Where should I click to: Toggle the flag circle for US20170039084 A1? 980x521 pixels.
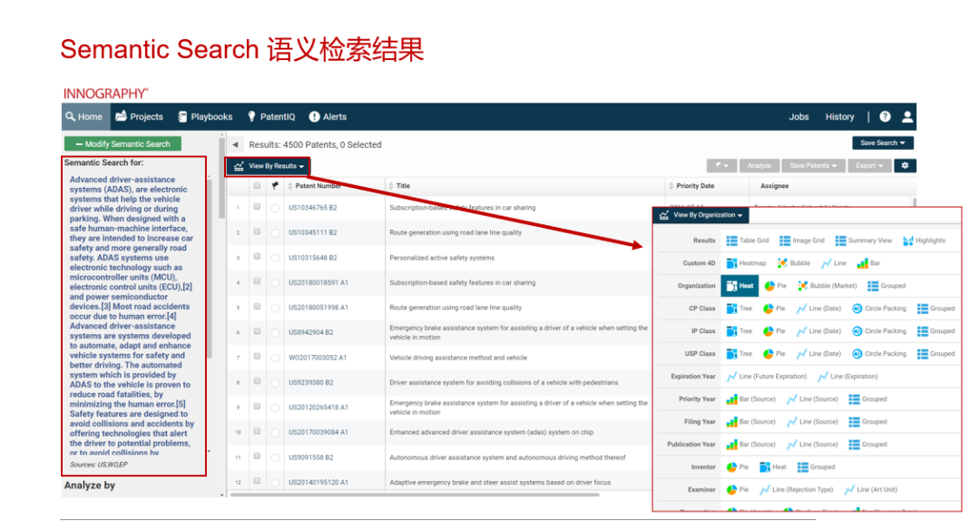pyautogui.click(x=275, y=433)
